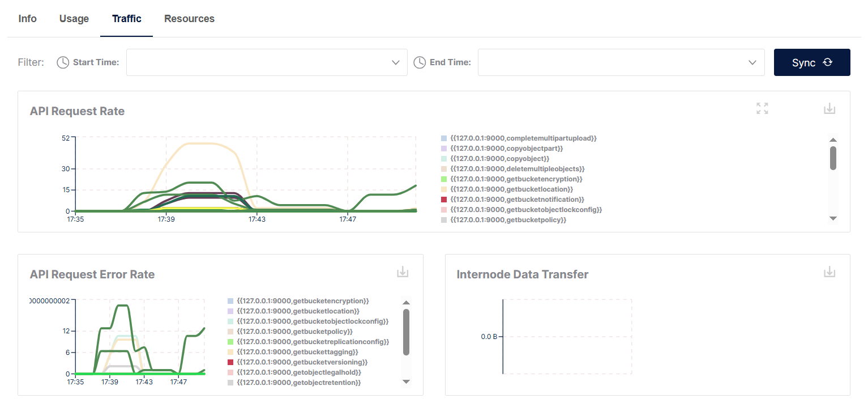Screen dimensions: 868x411
Task: Switch to the Usage tab
Action: coord(74,19)
